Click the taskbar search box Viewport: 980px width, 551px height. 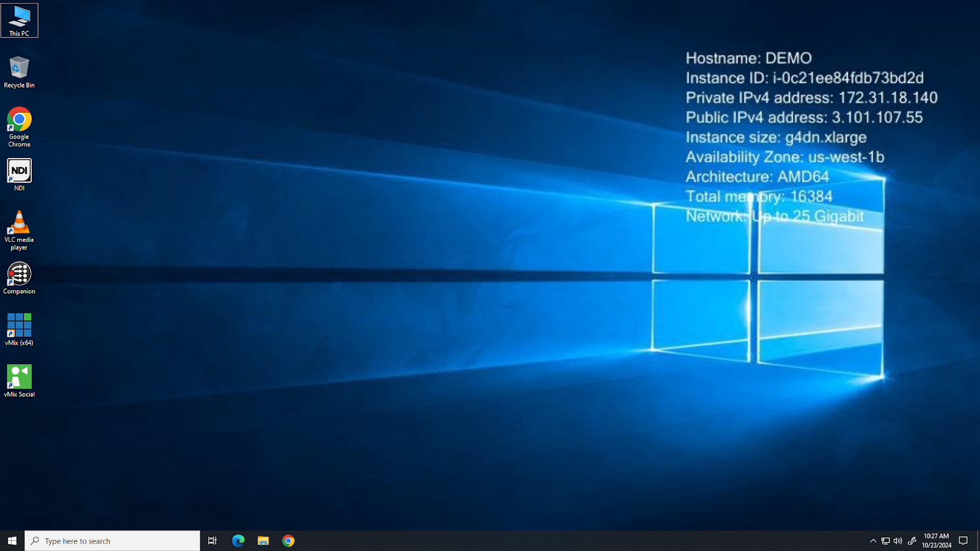click(x=112, y=541)
